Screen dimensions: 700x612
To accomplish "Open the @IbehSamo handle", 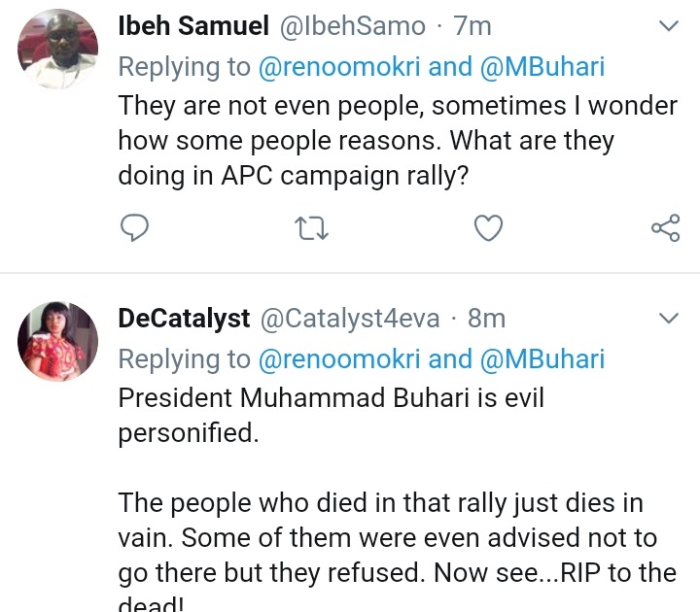I will tap(352, 27).
